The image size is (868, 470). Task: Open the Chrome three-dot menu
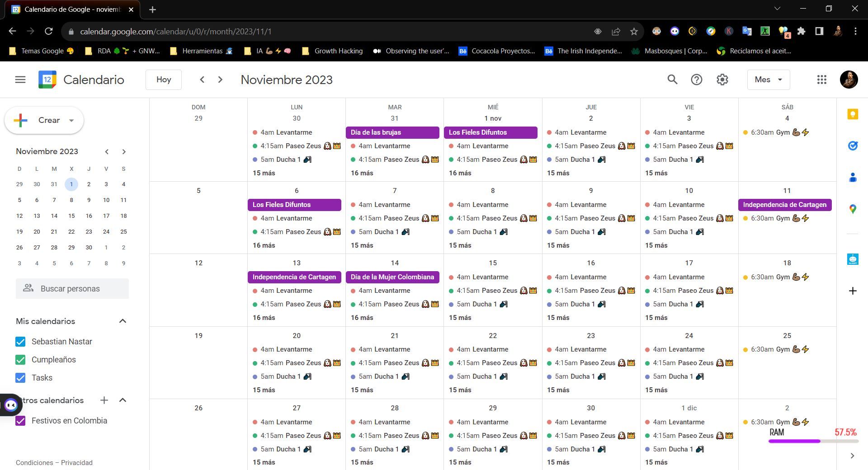click(x=855, y=31)
